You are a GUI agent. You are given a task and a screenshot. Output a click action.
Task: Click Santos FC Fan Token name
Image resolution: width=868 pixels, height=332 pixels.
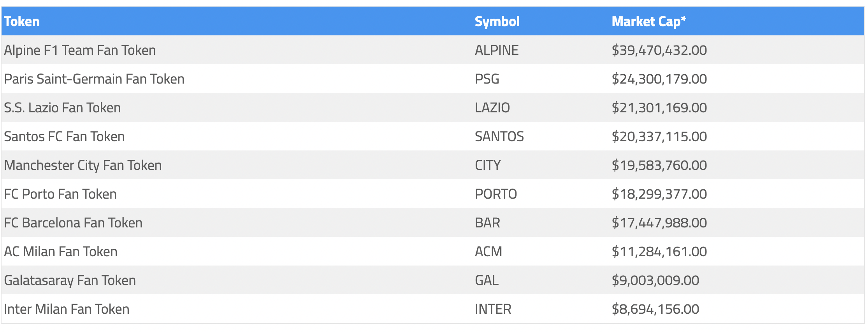(64, 136)
